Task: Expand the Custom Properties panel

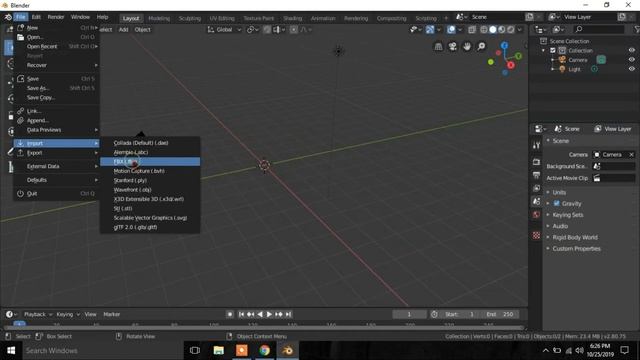Action: point(576,249)
